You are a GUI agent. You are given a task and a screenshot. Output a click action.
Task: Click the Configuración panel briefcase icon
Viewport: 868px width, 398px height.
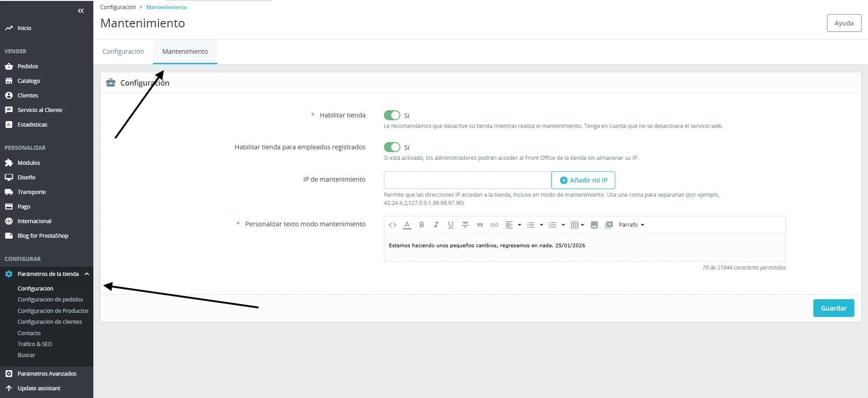coord(111,83)
